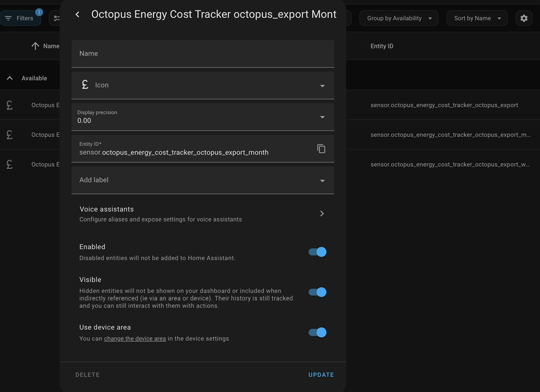Follow the change the device area link
The width and height of the screenshot is (540, 392).
(x=135, y=338)
